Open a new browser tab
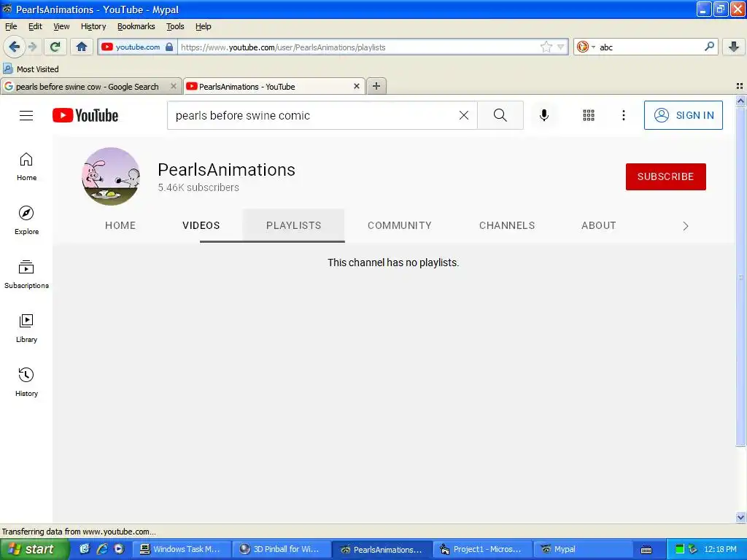The height and width of the screenshot is (560, 747). (376, 86)
